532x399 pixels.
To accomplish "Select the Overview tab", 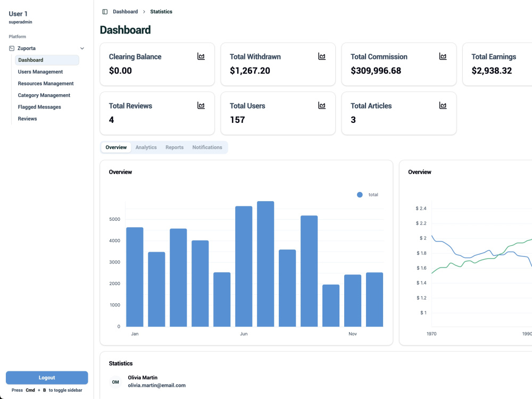I will click(x=116, y=147).
